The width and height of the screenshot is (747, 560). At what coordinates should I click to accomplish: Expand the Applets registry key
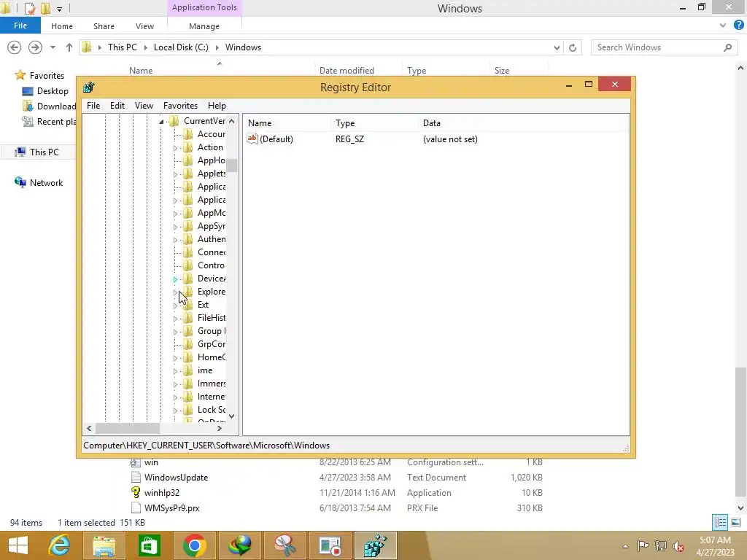tap(175, 174)
